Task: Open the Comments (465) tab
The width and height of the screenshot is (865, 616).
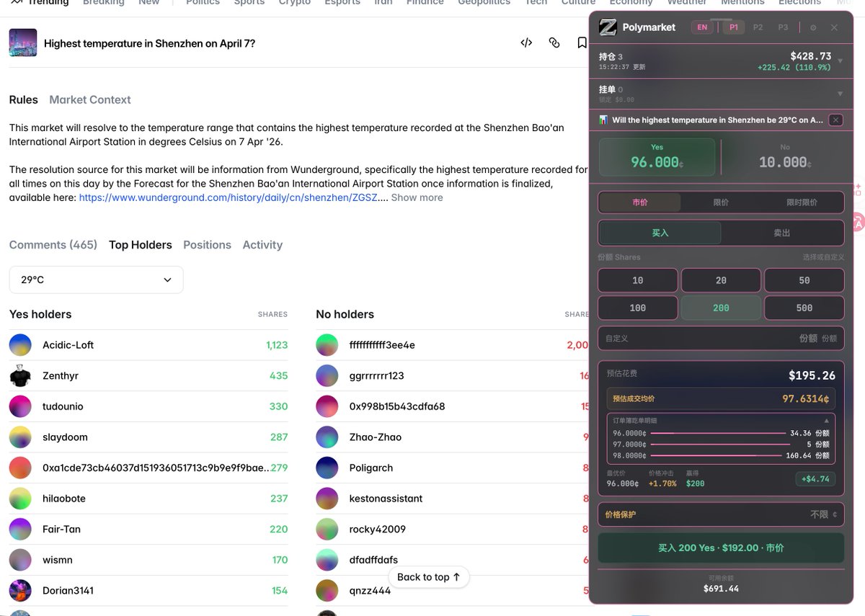Action: 53,245
